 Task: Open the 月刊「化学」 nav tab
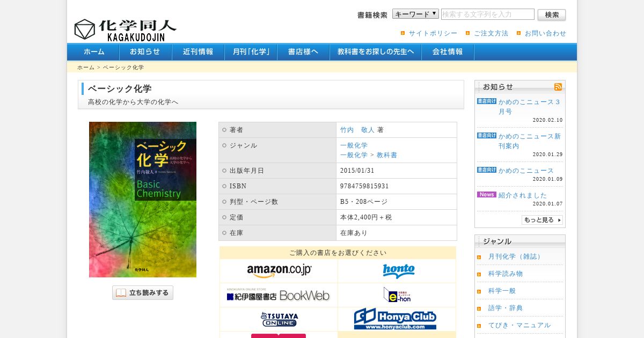pyautogui.click(x=251, y=52)
